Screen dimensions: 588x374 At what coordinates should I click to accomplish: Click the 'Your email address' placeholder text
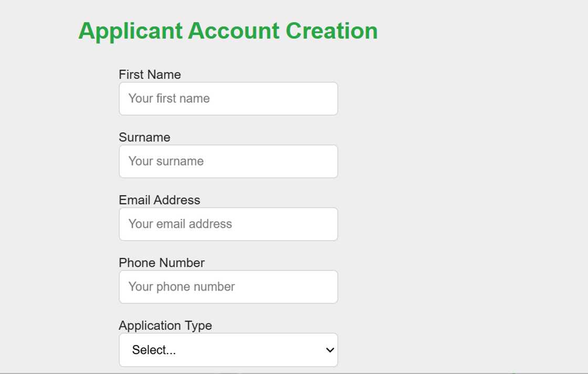point(180,224)
